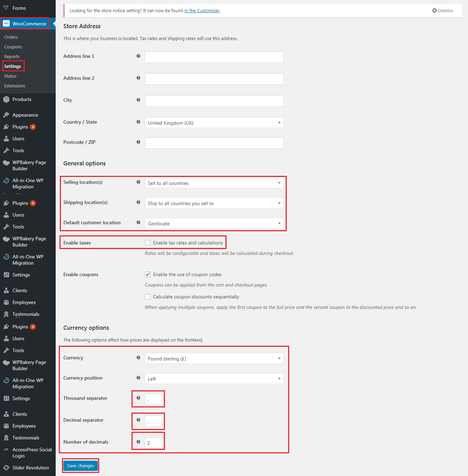Tick Calculate coupon discounts sequentially
Viewport: 468px width, 476px height.
tap(148, 297)
